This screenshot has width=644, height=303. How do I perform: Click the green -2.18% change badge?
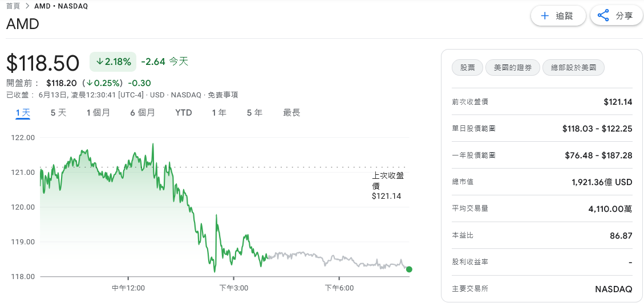pos(113,62)
